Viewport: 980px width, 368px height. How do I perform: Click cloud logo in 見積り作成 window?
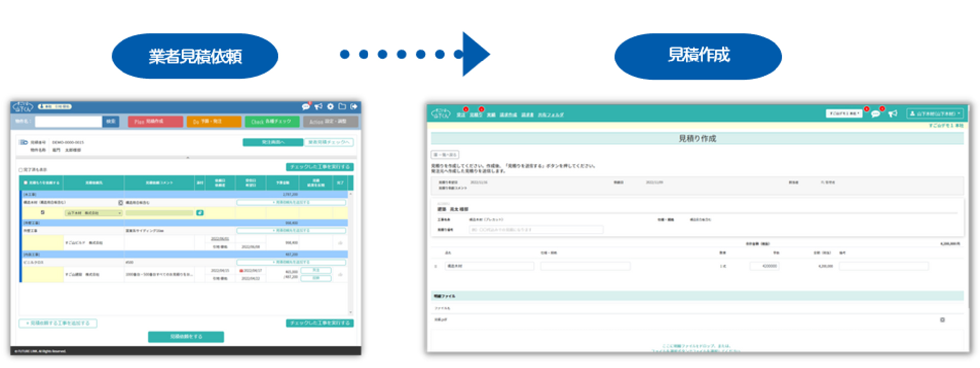coord(441,113)
